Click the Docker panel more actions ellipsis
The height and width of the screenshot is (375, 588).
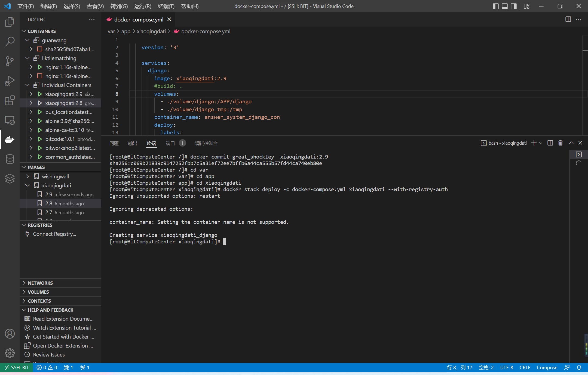click(92, 19)
